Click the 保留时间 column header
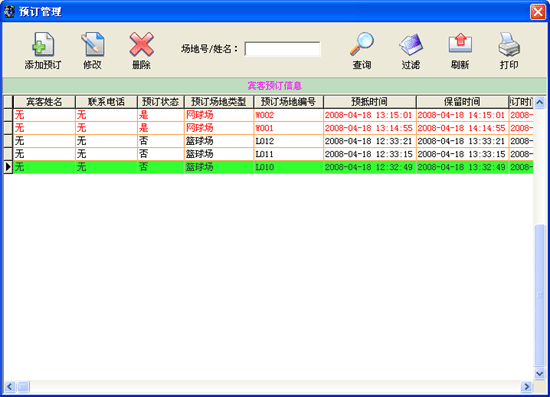This screenshot has height=397, width=550. point(462,102)
